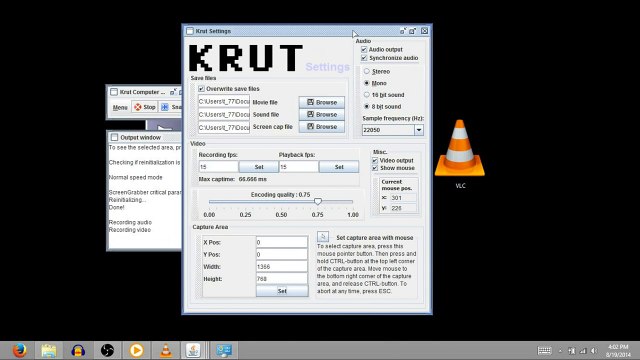
Task: Toggle the Show mouse checkbox
Action: pyautogui.click(x=375, y=168)
